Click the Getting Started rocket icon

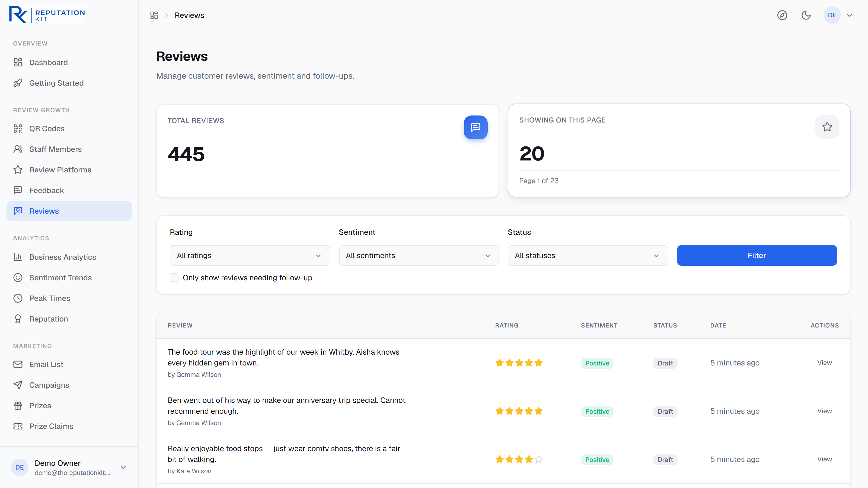point(18,83)
